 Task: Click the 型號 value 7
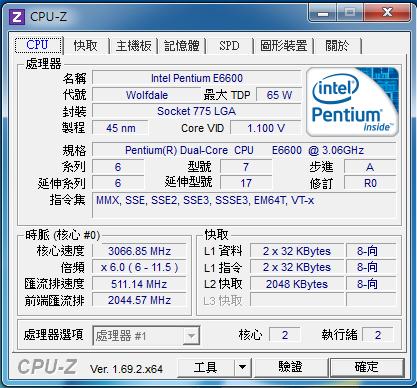pos(246,167)
